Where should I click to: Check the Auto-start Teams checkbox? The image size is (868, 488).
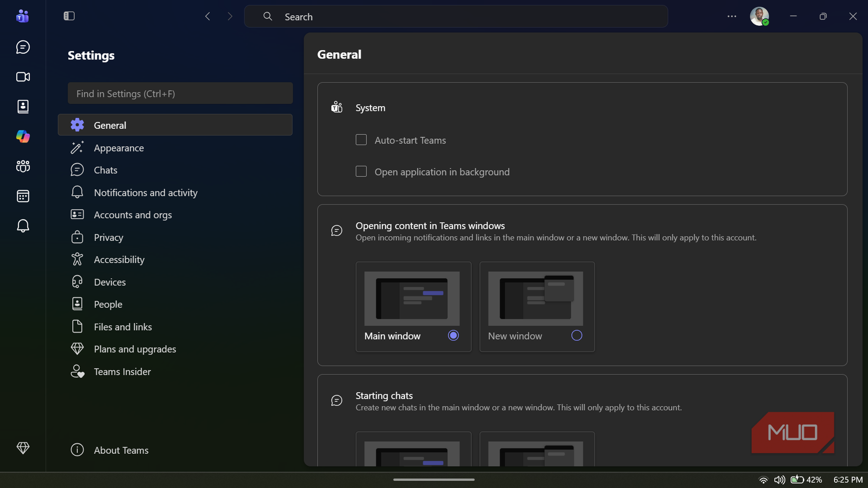(x=361, y=140)
